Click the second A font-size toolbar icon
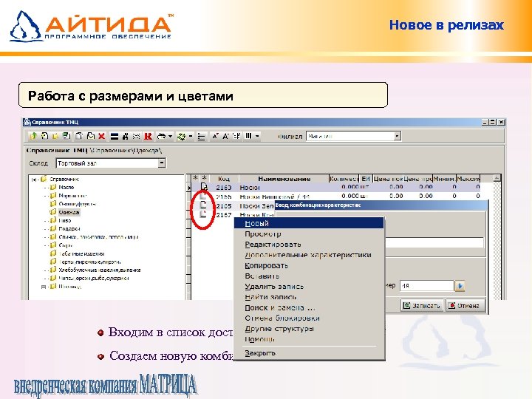Image resolution: width=532 pixels, height=399 pixels. coord(225,136)
